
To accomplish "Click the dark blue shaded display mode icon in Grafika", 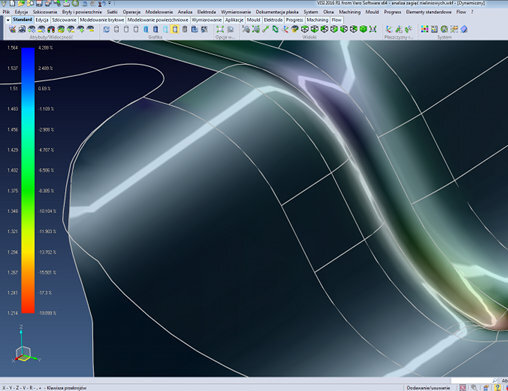I will coord(155,29).
